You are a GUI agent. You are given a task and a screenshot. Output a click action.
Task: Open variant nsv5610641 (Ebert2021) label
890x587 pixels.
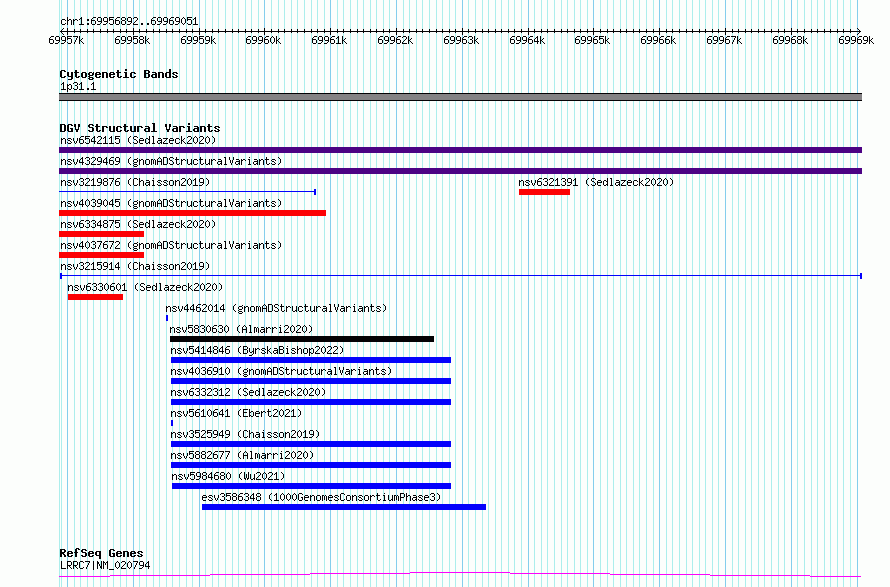[237, 413]
